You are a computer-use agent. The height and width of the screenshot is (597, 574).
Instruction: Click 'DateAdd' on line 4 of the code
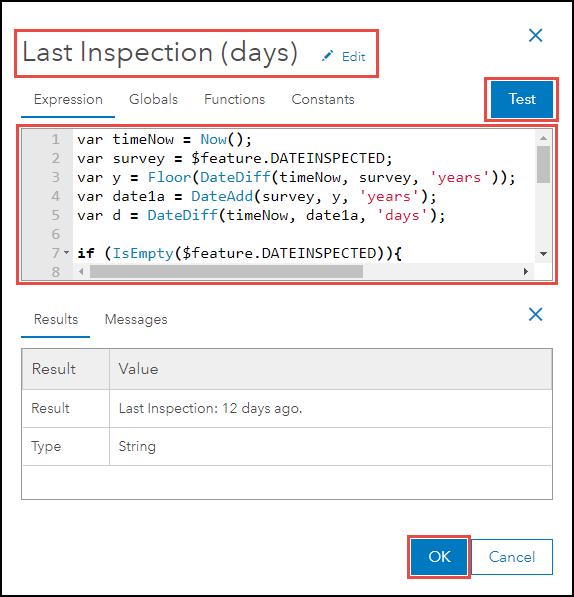coord(222,196)
